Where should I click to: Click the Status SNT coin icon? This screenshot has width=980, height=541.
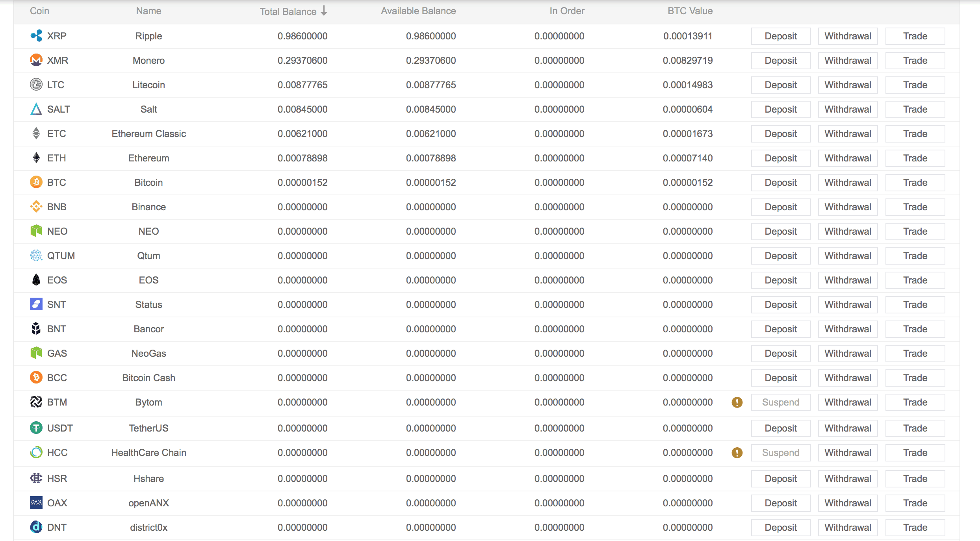pyautogui.click(x=36, y=304)
